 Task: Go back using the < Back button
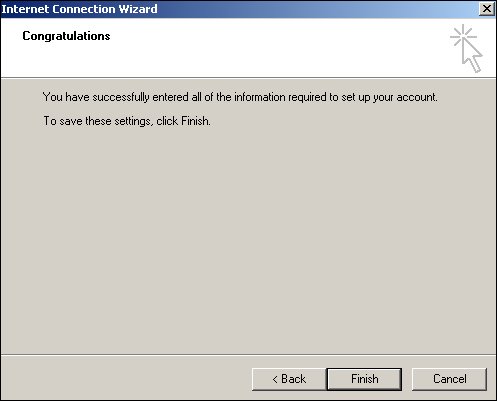[x=289, y=379]
